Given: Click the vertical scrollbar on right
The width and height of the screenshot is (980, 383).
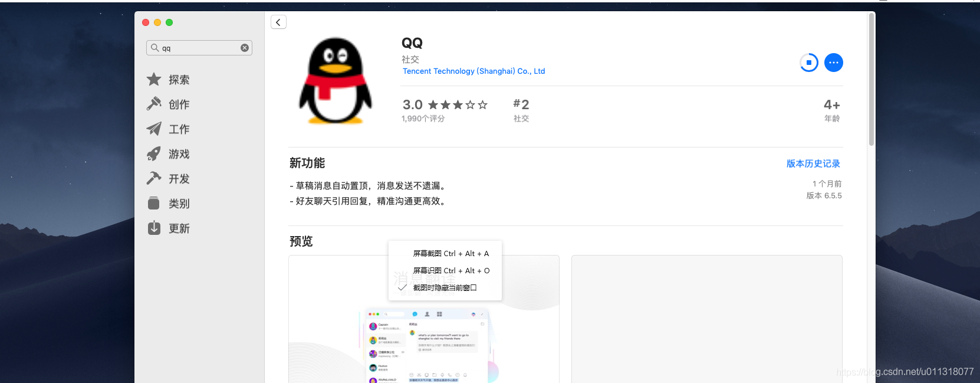Looking at the screenshot, I should 871,80.
